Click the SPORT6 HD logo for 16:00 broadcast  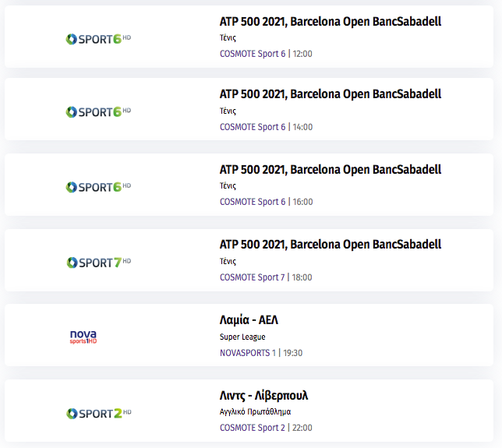[x=98, y=187]
